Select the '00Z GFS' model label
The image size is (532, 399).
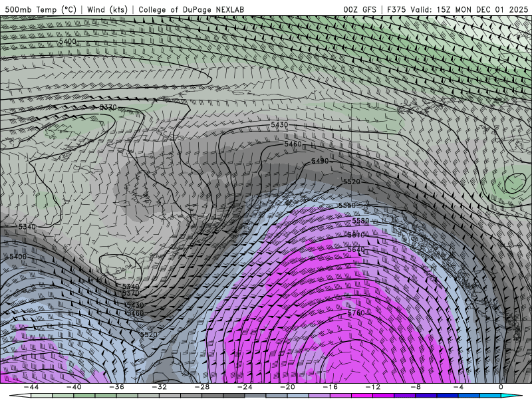coord(360,9)
